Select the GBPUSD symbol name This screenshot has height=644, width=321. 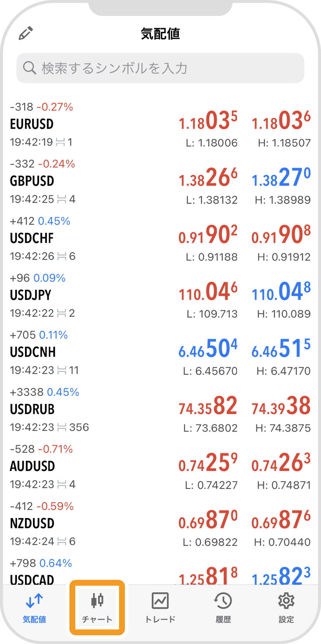coord(32,181)
